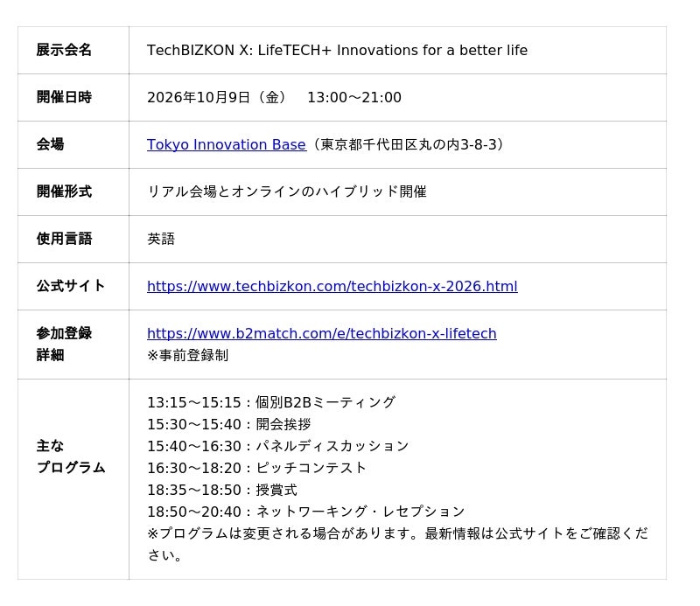Click the 会場 header cell
The image size is (700, 606).
tap(73, 144)
